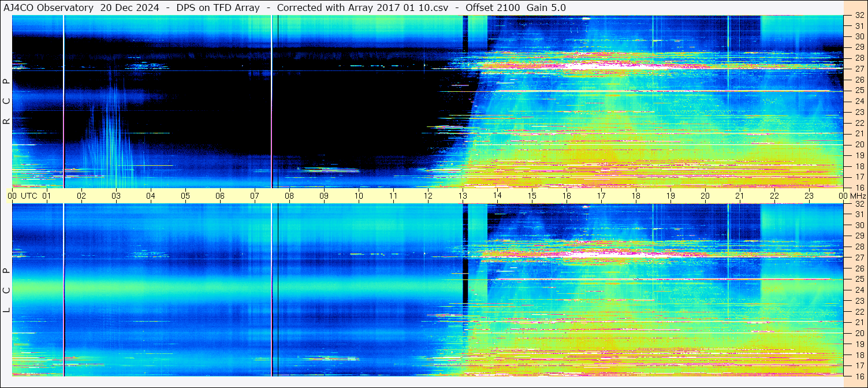Select hour 14 on the time axis
The width and height of the screenshot is (868, 388).
[x=497, y=196]
